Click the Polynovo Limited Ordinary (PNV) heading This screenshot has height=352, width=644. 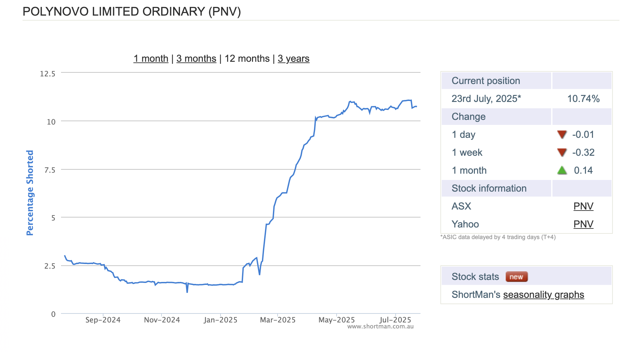pyautogui.click(x=132, y=12)
